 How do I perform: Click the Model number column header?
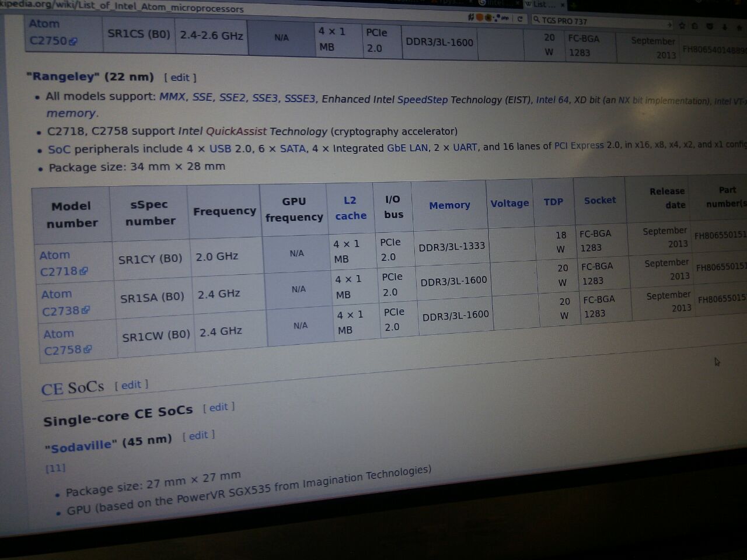tap(71, 215)
